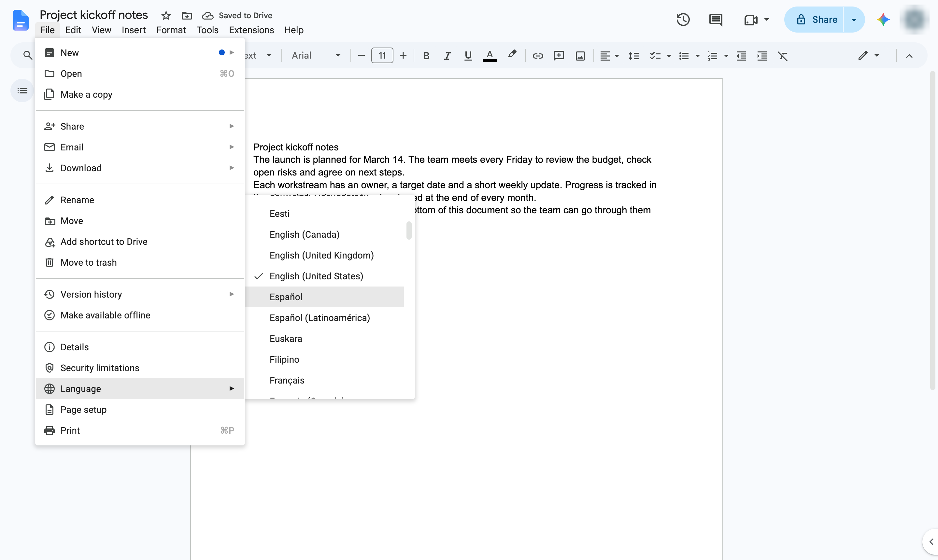Viewport: 938px width, 560px height.
Task: Open the text color picker
Action: (490, 56)
